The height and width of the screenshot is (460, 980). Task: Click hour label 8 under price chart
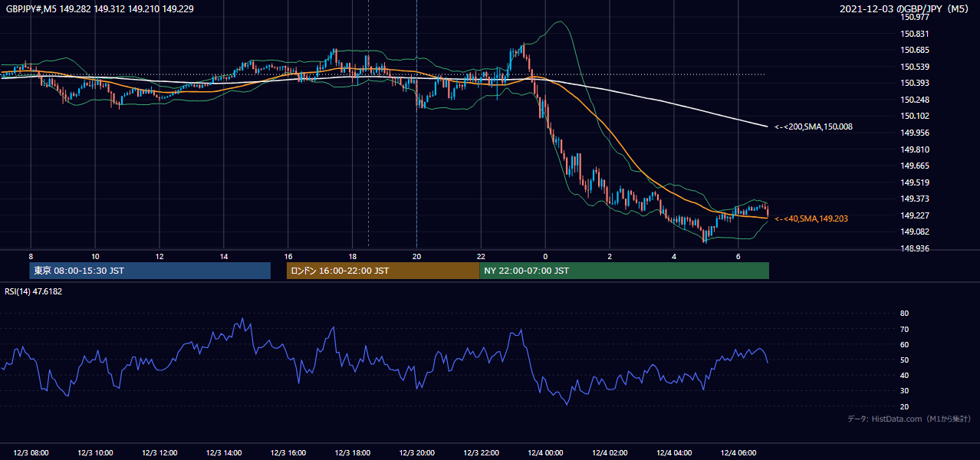(x=31, y=256)
